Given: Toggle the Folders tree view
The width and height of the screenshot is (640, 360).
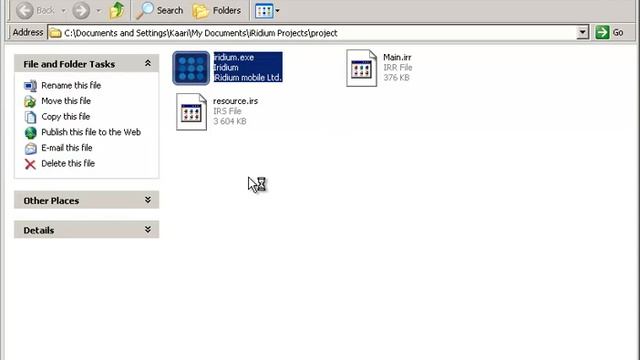Looking at the screenshot, I should pyautogui.click(x=217, y=10).
